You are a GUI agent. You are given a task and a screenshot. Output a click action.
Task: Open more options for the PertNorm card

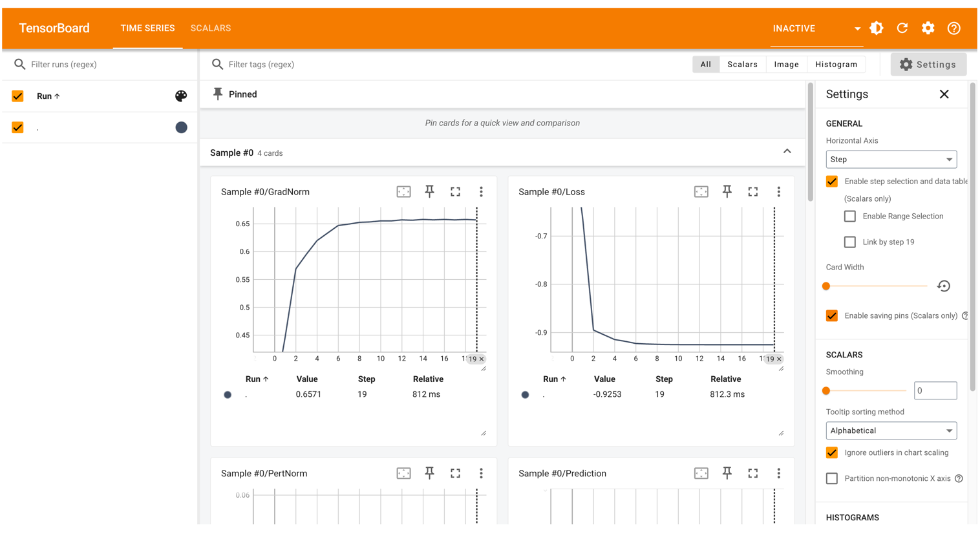[481, 474]
